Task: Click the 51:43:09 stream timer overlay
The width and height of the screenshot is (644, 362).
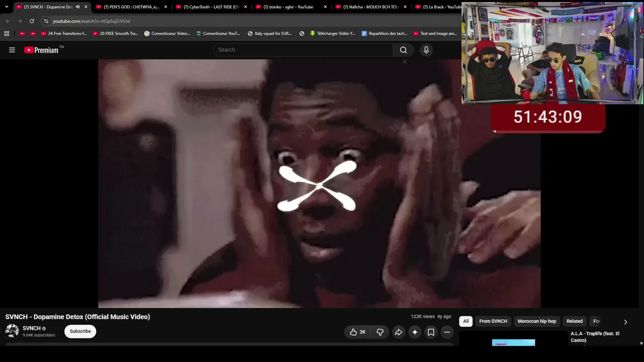Action: [548, 118]
